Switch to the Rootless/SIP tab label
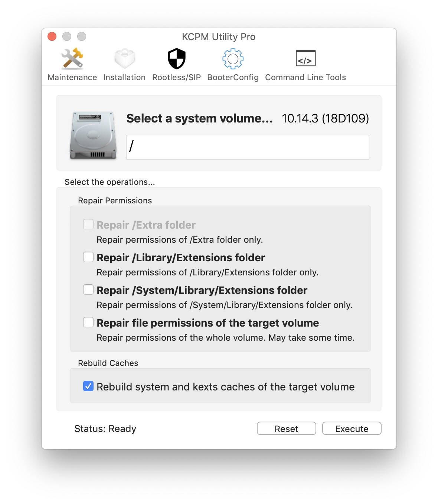 pos(177,77)
